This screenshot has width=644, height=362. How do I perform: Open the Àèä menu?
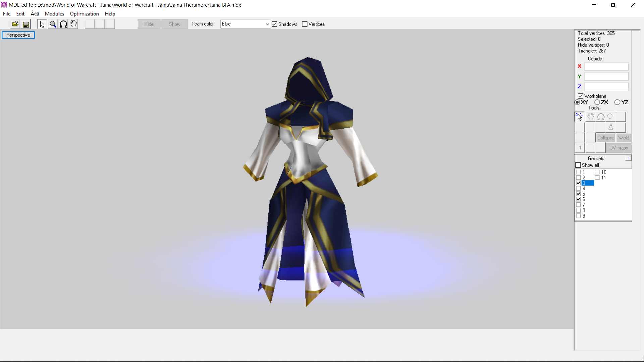coord(35,14)
